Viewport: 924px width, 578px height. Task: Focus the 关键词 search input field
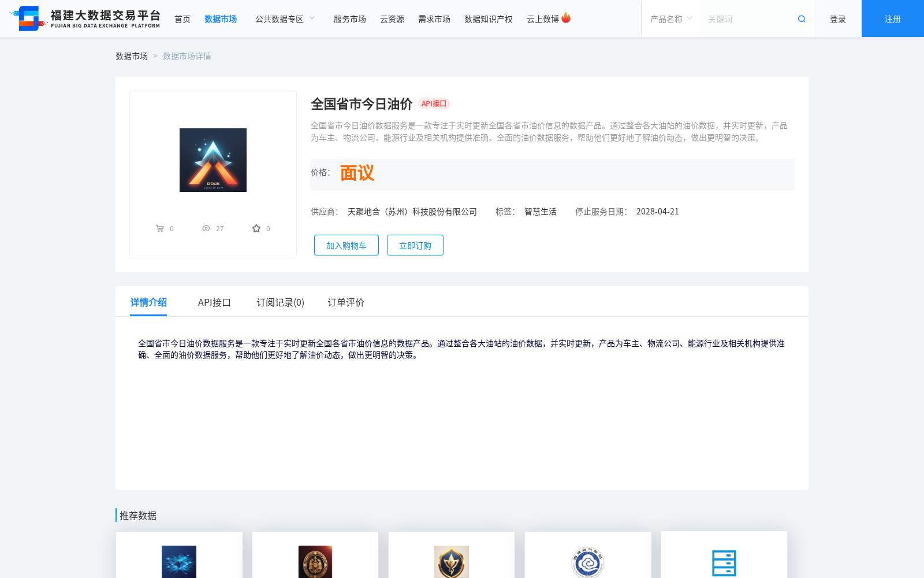(748, 19)
